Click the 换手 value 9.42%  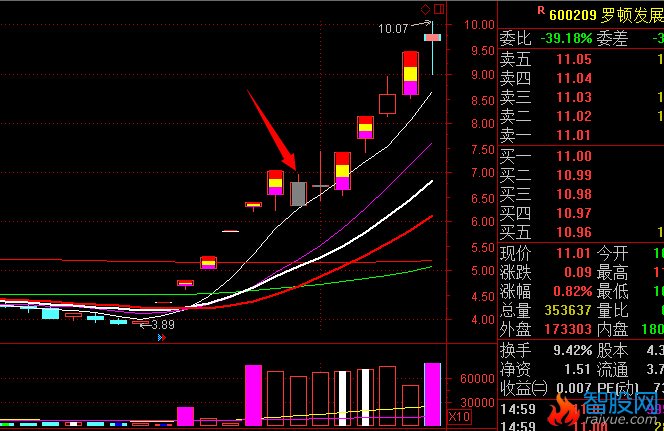pos(573,351)
